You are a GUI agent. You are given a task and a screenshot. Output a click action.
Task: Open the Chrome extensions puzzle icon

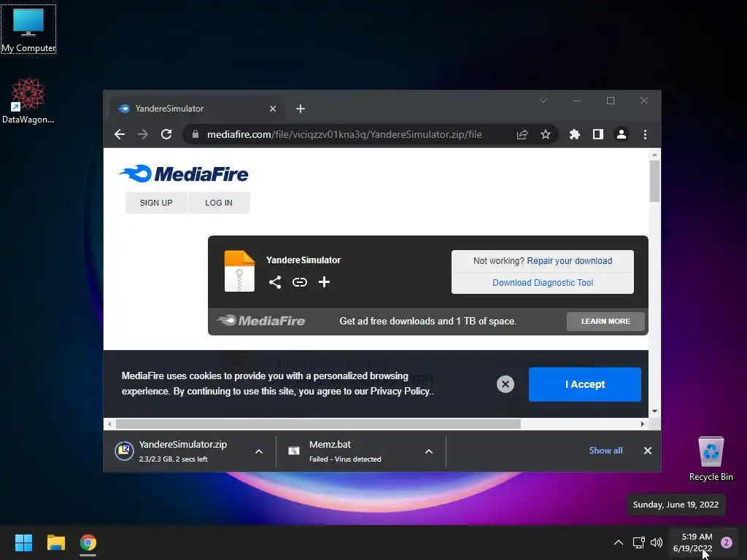click(x=575, y=134)
